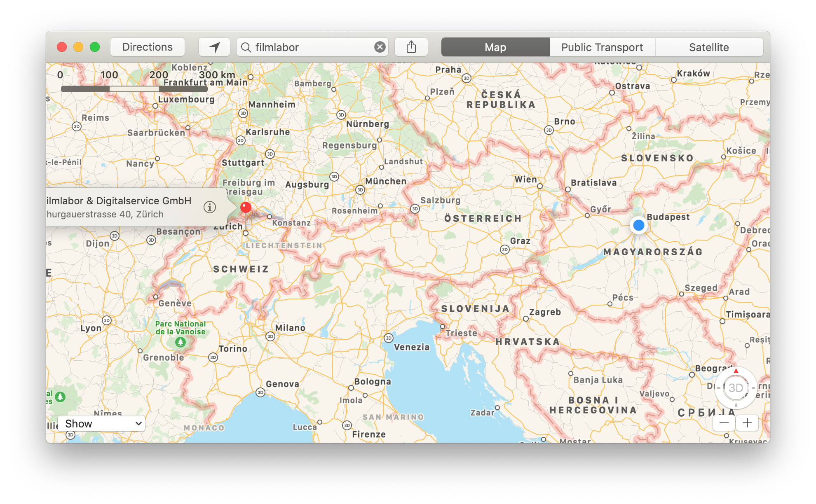Click the Genève city label

(175, 303)
